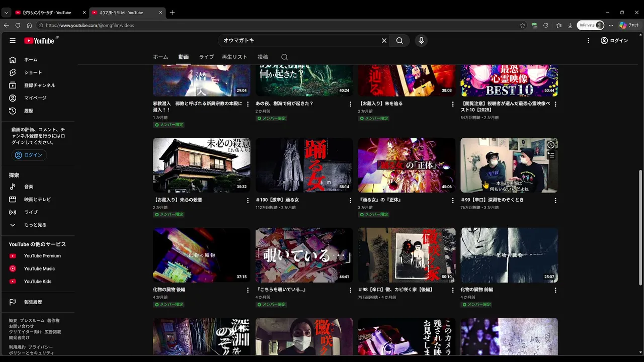Click the address bar URL field
This screenshot has height=362, width=644.
click(282, 25)
